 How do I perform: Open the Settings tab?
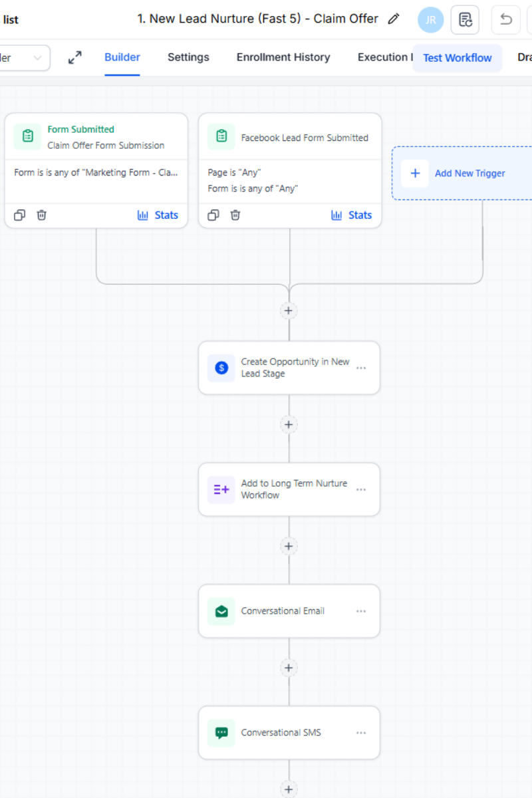click(188, 57)
